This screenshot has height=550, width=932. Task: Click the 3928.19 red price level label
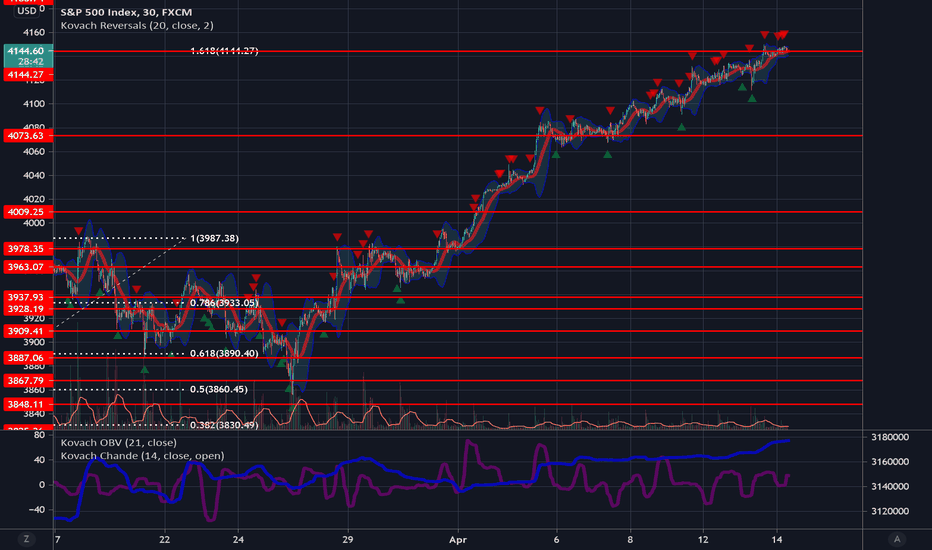pos(28,309)
